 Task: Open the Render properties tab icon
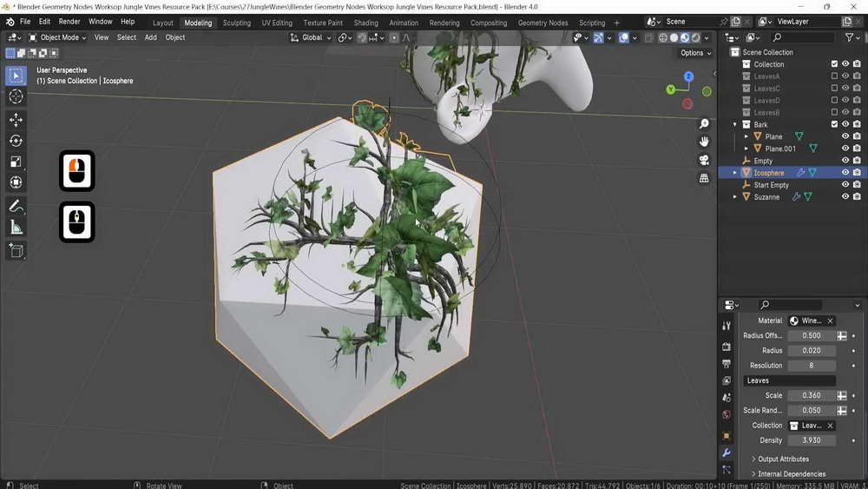point(727,347)
